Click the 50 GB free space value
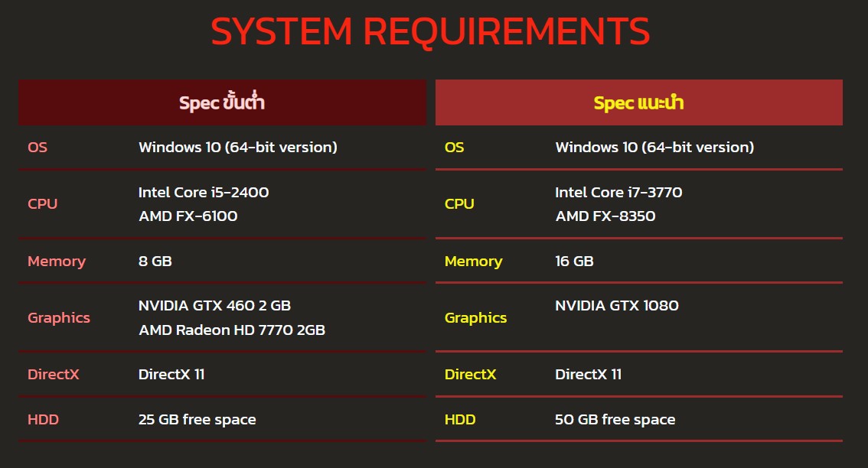Viewport: 868px width, 468px height. click(x=615, y=419)
